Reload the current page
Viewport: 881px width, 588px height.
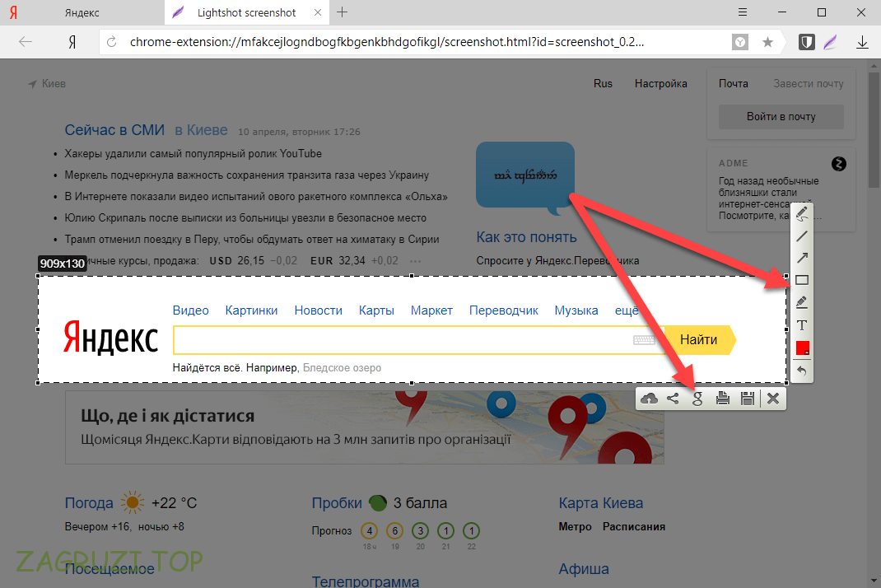(x=111, y=42)
